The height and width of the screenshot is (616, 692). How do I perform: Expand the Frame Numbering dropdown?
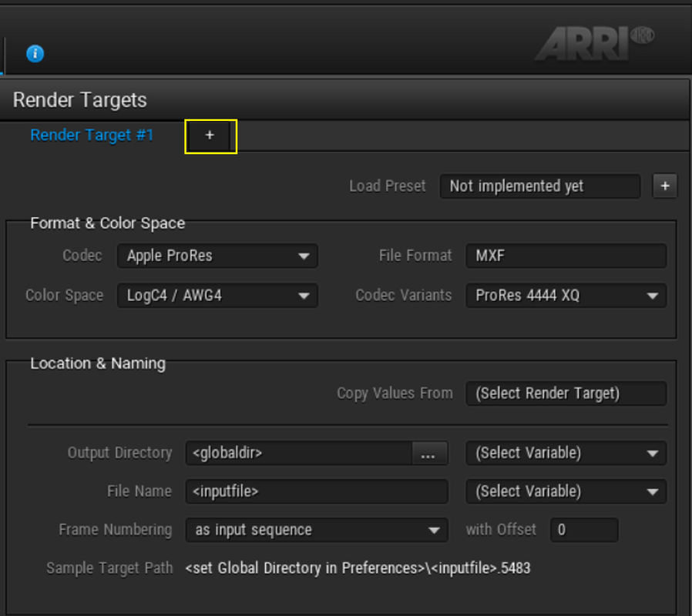[x=317, y=530]
